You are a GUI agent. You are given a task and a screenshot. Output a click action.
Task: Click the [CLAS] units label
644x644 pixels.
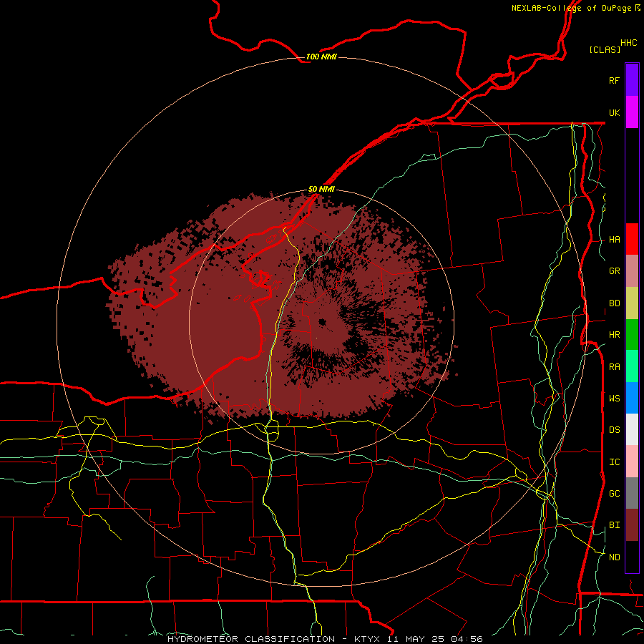tap(605, 49)
